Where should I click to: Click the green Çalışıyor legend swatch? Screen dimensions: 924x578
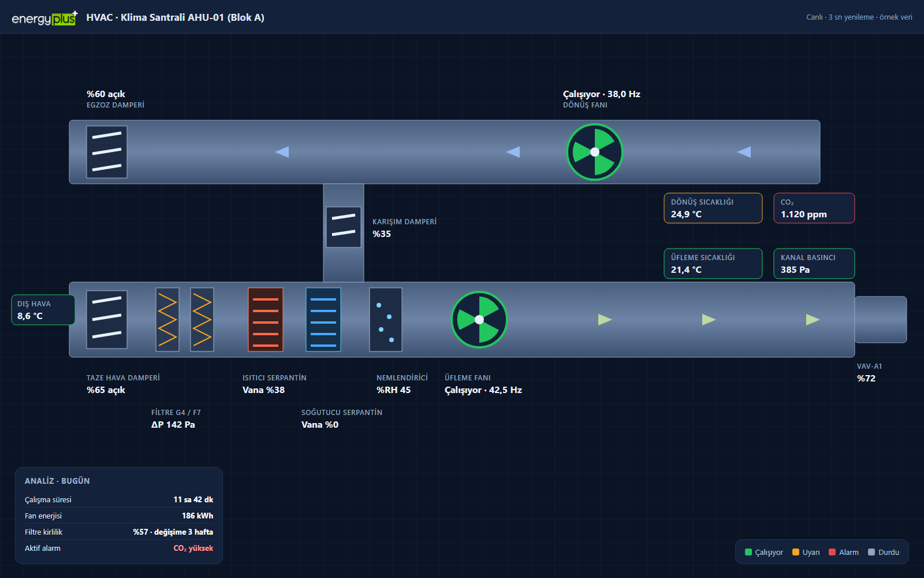click(x=748, y=552)
